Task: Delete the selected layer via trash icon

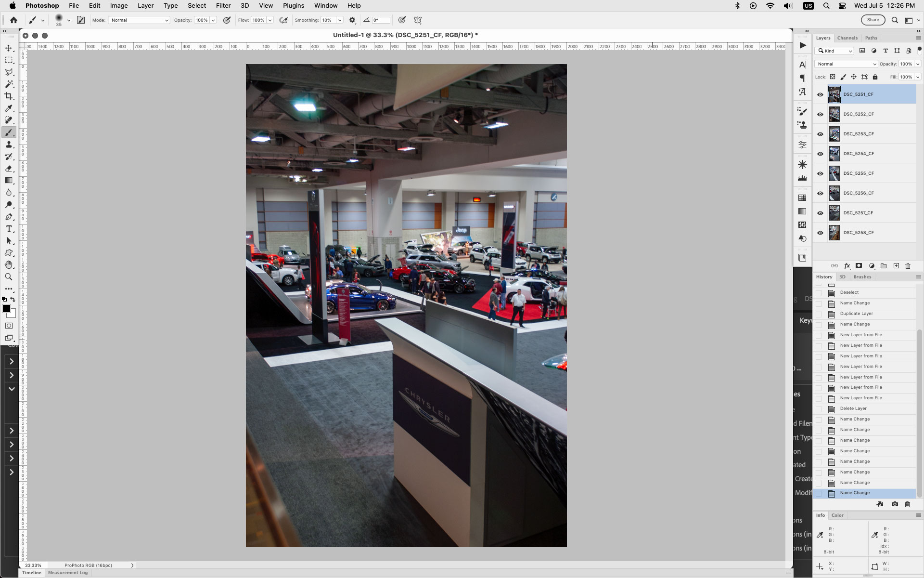Action: 908,266
